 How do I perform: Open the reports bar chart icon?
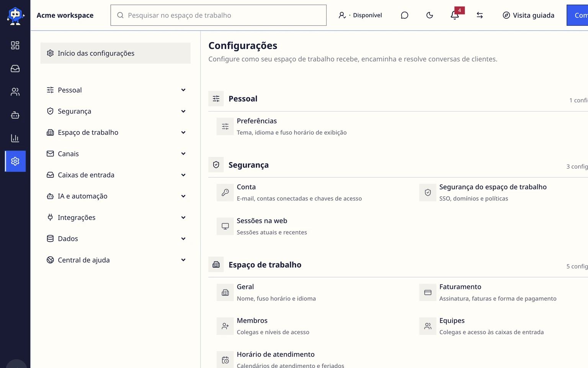click(15, 138)
